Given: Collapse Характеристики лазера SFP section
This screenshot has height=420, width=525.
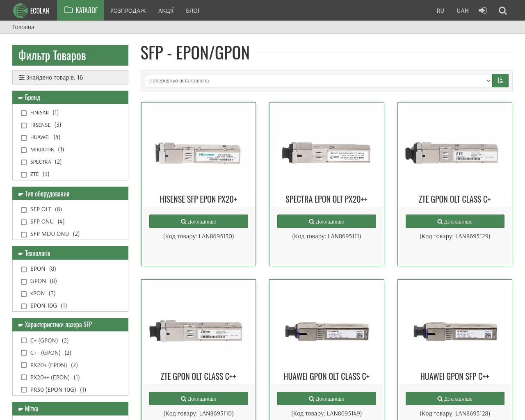Looking at the screenshot, I should 70,325.
